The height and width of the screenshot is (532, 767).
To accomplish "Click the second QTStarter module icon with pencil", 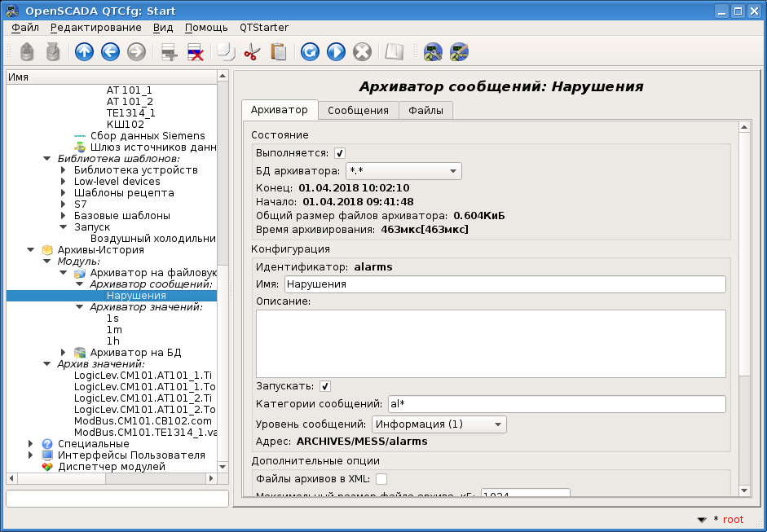I will point(460,52).
